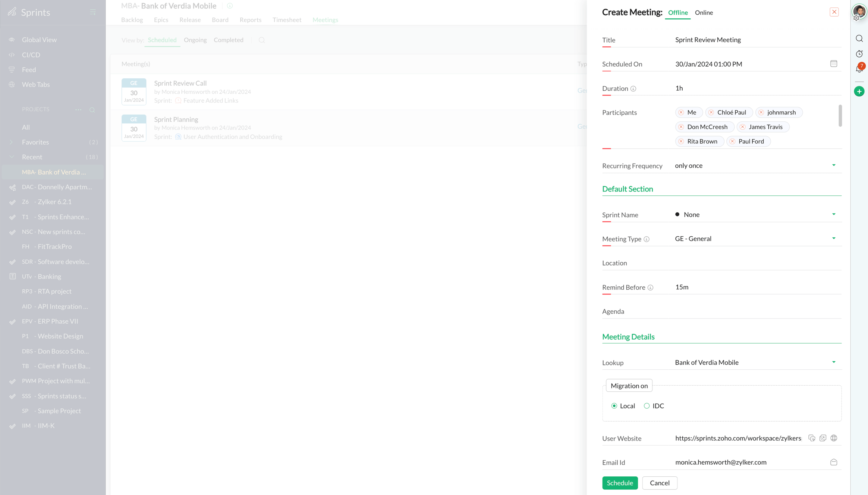Select the IDC migration radio button
Image resolution: width=868 pixels, height=495 pixels.
(646, 406)
